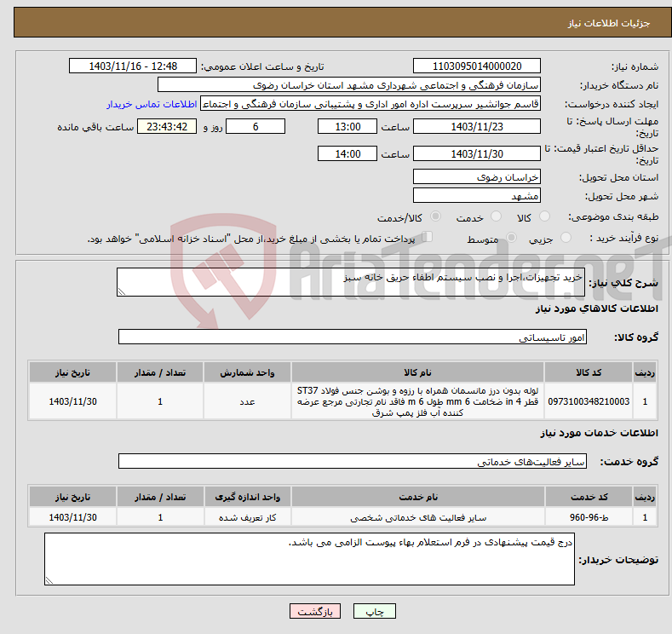Click the goods name cell لوله بدون درز مانسمان
This screenshot has width=672, height=634.
tap(417, 401)
